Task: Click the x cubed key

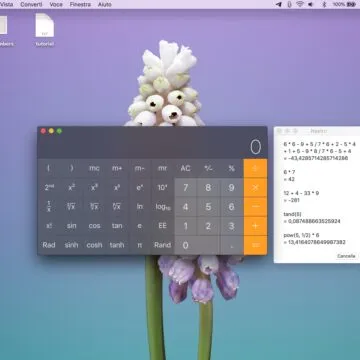Action: 94,188
